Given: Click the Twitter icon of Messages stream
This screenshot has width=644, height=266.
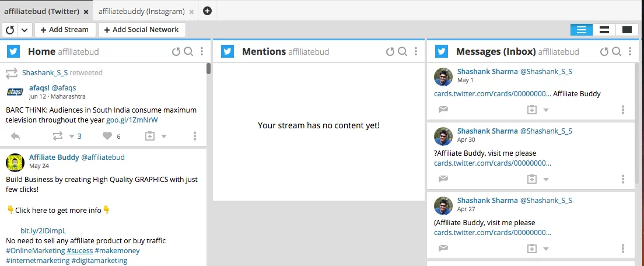Looking at the screenshot, I should pyautogui.click(x=442, y=51).
